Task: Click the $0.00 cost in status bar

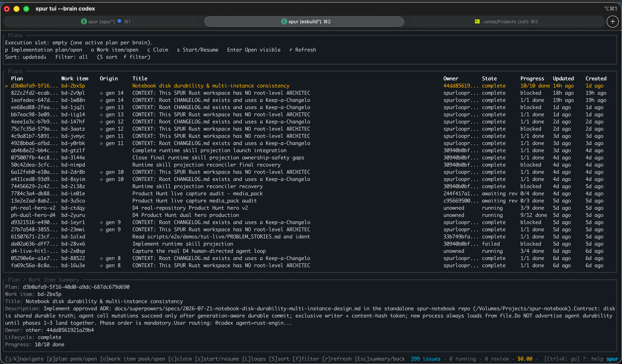Action: point(525,359)
